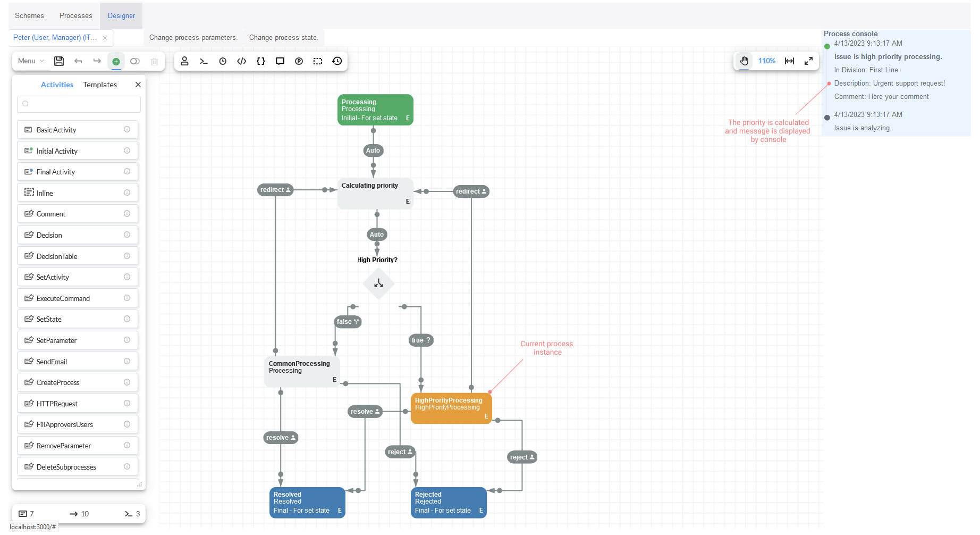Close the Peter (User, Manager) tab

[105, 38]
